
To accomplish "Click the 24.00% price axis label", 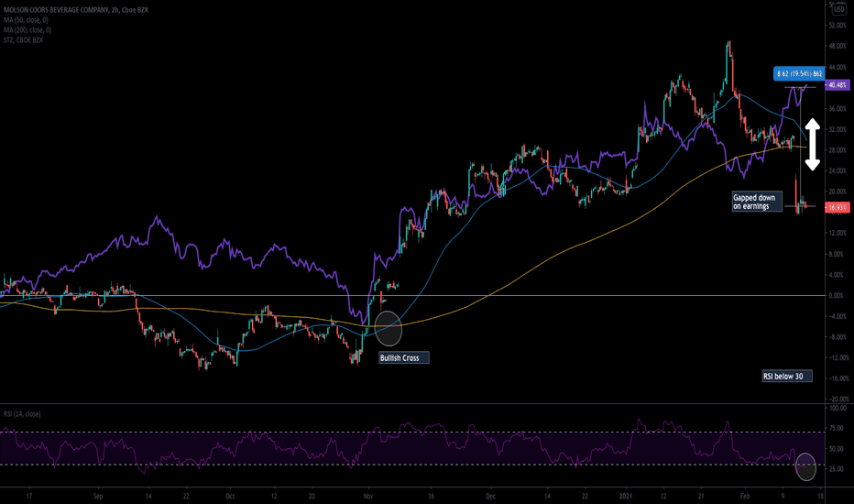I will click(838, 171).
